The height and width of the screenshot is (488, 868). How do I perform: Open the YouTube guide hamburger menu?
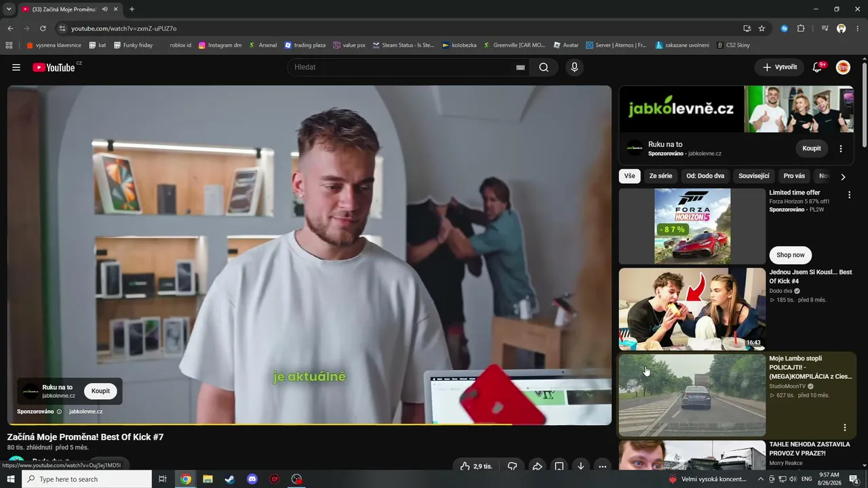[16, 67]
